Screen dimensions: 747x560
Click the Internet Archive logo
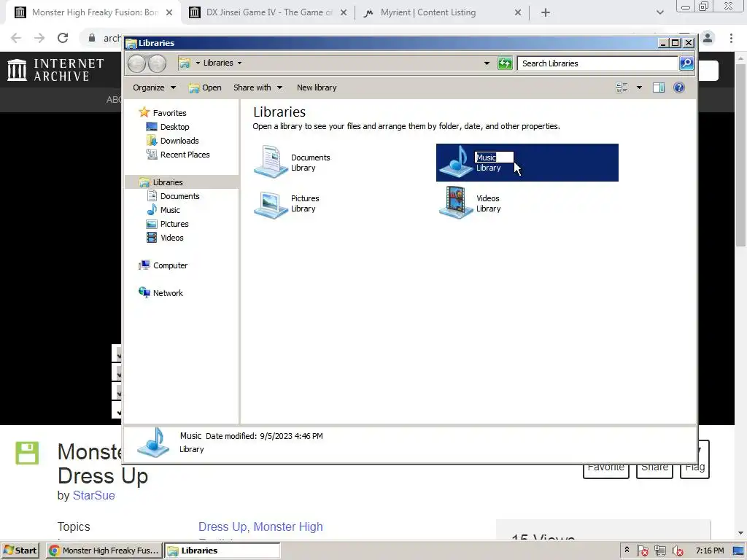coord(55,70)
